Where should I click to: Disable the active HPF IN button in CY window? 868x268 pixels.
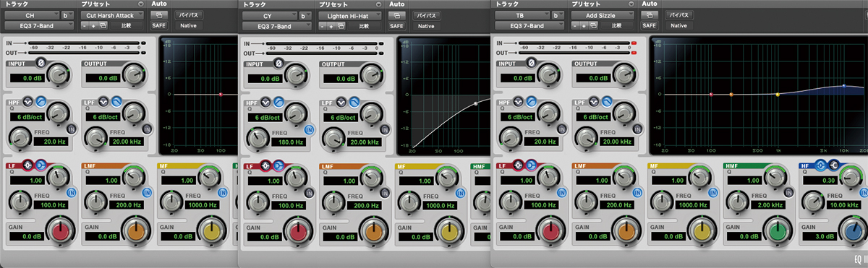(x=310, y=129)
